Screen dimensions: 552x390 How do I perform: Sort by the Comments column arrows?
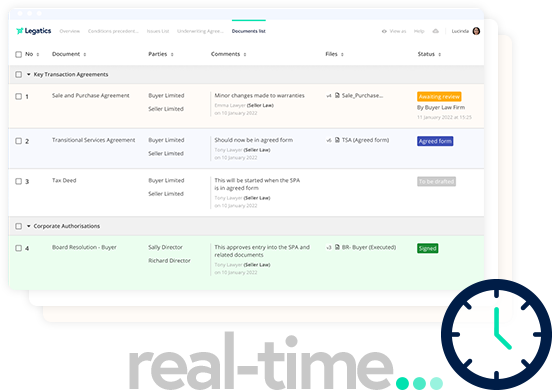(x=245, y=54)
